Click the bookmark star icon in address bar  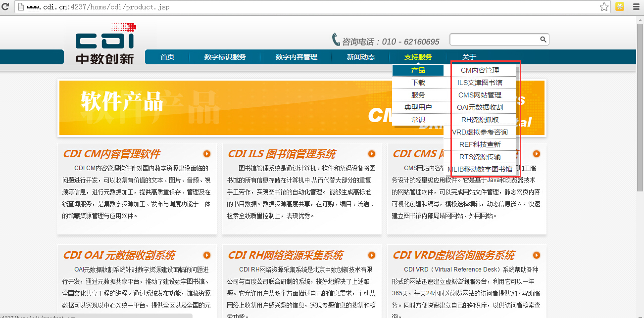tap(604, 7)
